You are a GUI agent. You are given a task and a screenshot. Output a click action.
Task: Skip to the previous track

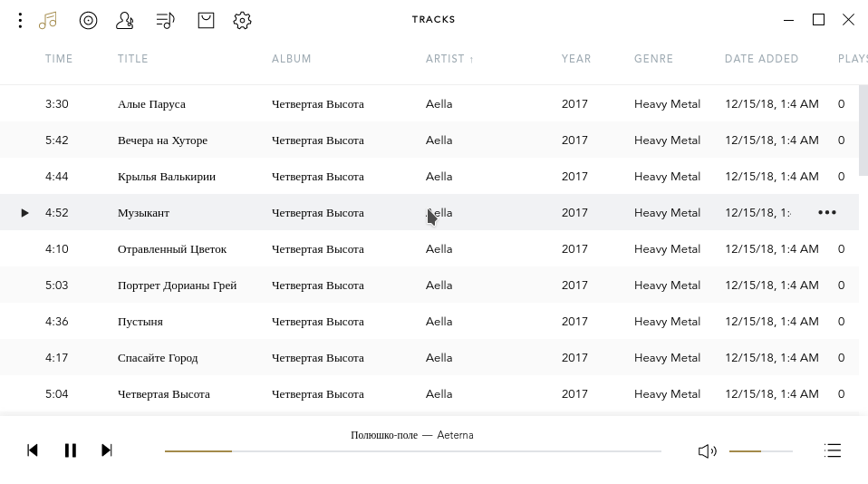33,450
